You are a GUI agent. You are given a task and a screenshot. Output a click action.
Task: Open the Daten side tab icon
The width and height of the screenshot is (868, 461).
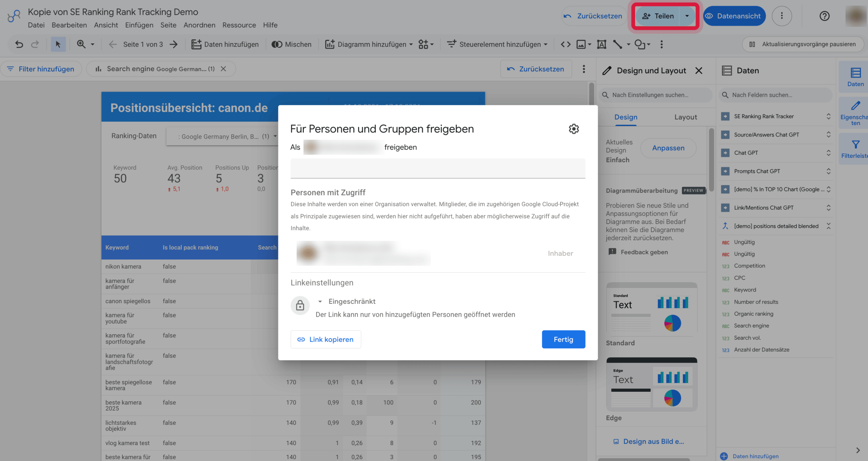tap(855, 77)
